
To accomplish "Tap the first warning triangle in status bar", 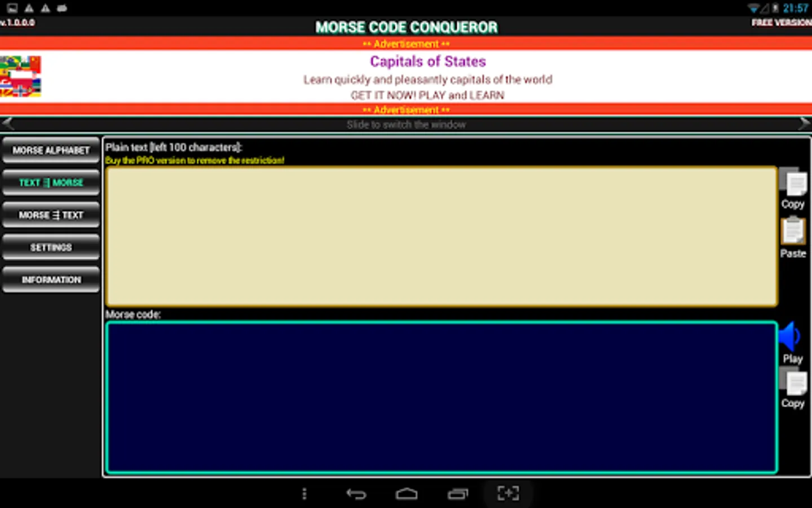I will (29, 8).
